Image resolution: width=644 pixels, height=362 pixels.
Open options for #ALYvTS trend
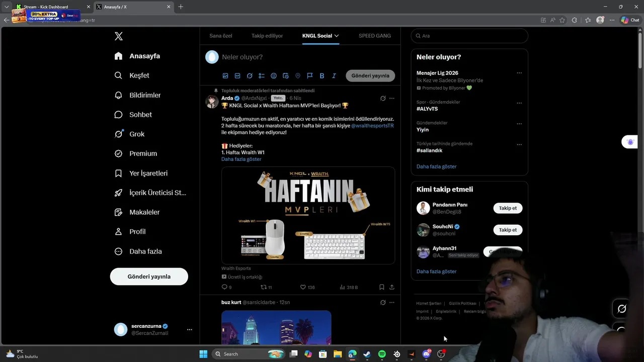[x=519, y=103]
